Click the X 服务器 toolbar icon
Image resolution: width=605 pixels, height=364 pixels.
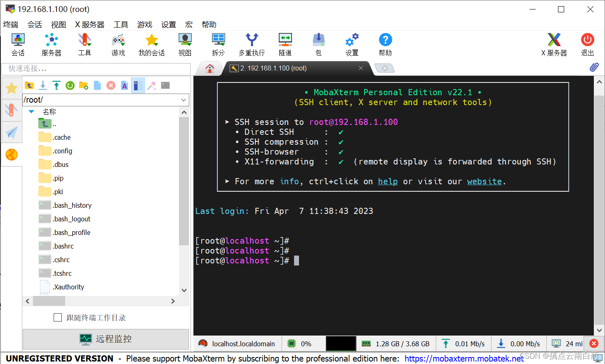pos(554,45)
